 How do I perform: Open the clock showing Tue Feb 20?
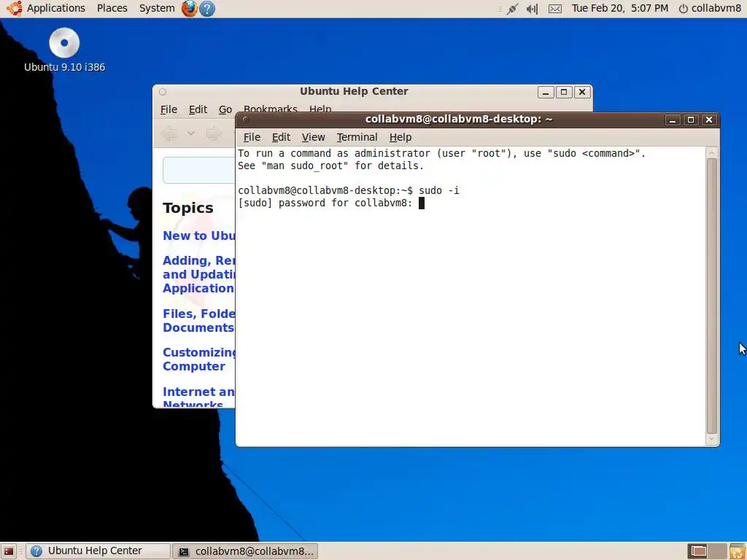click(x=620, y=8)
